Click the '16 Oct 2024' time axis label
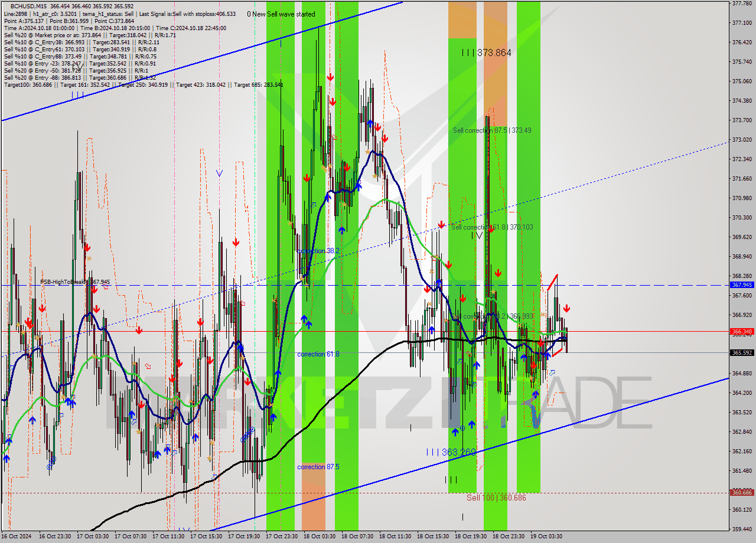 17,537
